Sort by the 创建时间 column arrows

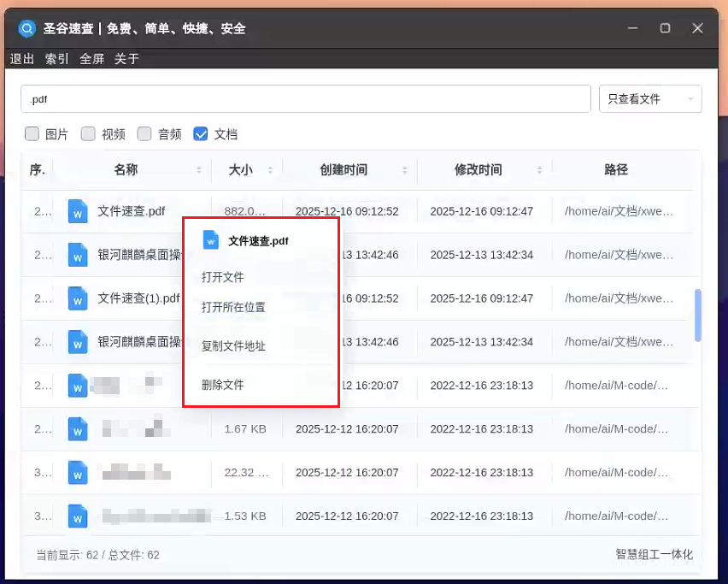(405, 169)
